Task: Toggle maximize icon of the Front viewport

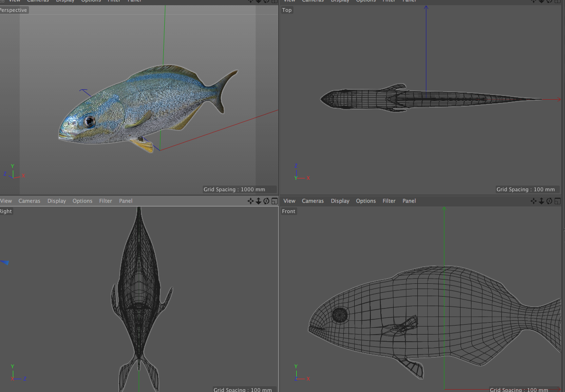Action: [x=557, y=201]
